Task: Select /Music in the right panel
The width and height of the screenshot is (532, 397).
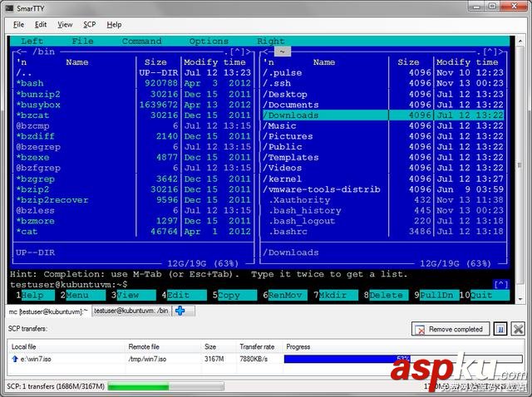Action: tap(383, 125)
